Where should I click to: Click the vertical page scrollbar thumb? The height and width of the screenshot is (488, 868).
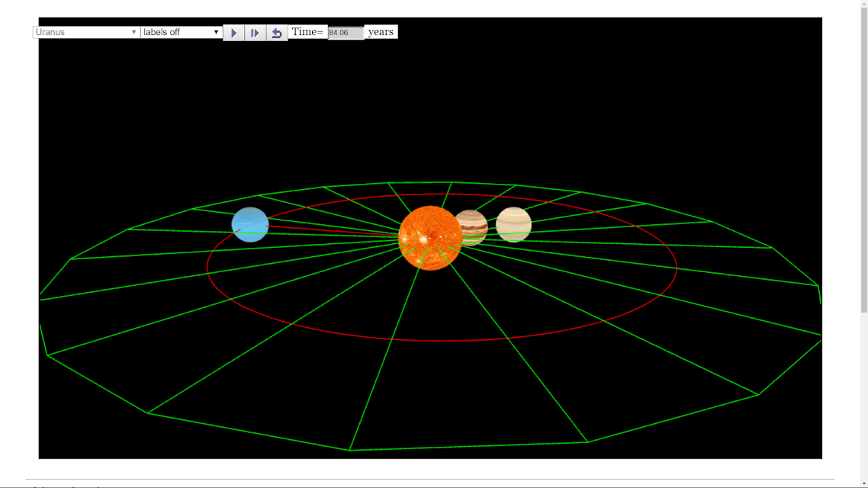(864, 158)
